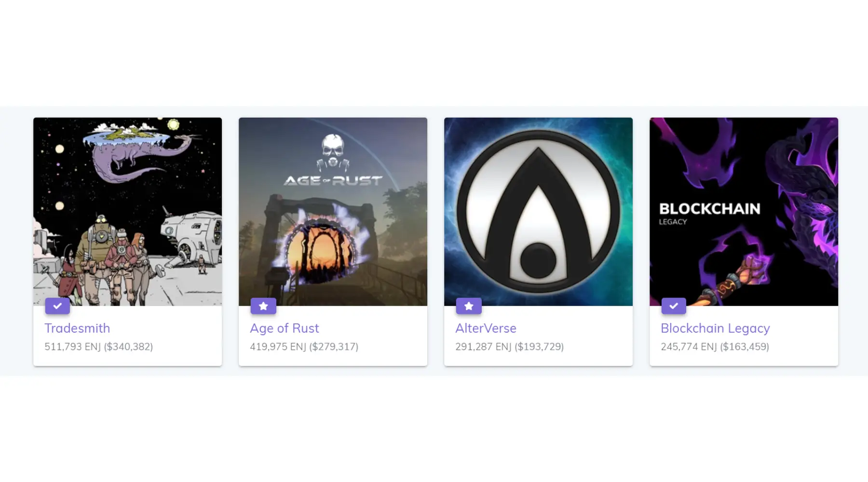
Task: Click the star badge on Age of Rust card
Action: point(263,306)
